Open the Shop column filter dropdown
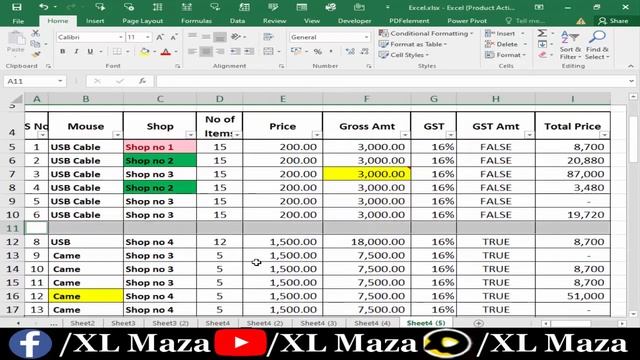The image size is (640, 360). coord(190,135)
